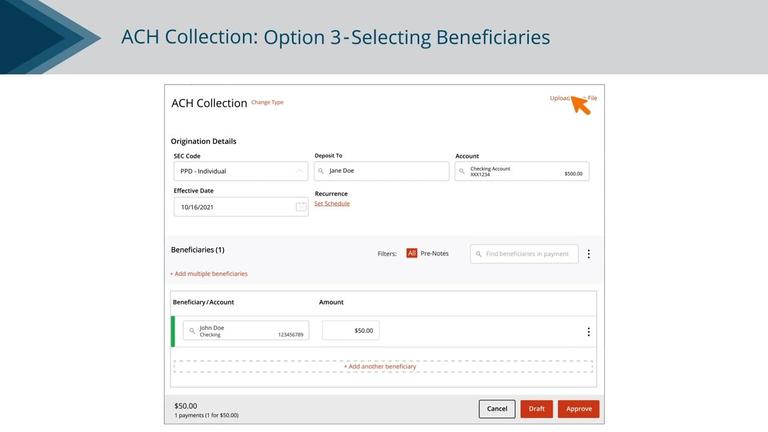Open the John Doe row three-dot menu
This screenshot has width=768, height=432.
click(588, 332)
